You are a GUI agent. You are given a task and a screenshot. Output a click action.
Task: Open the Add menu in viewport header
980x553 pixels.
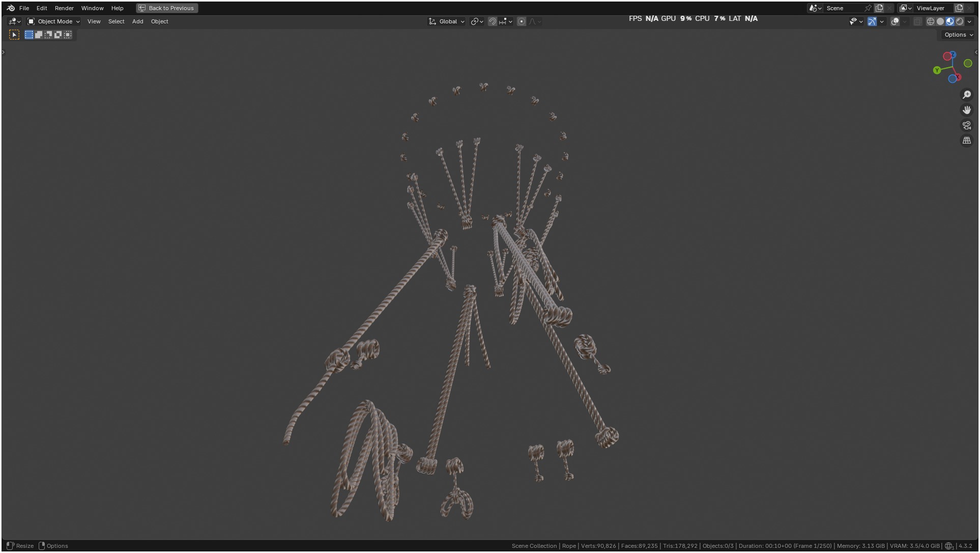[137, 21]
